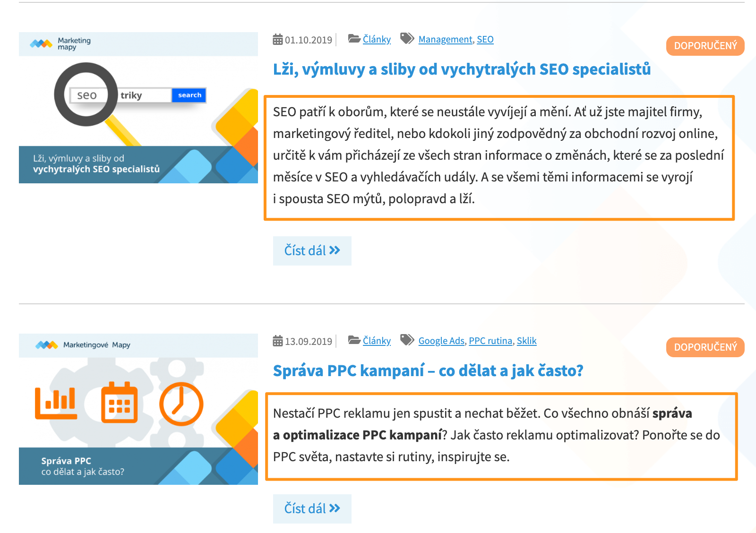Open Články category of the PPC article

point(377,341)
